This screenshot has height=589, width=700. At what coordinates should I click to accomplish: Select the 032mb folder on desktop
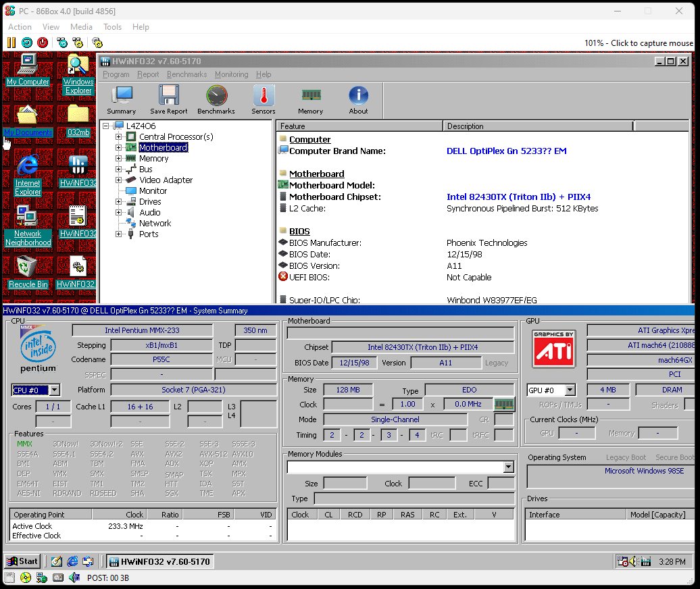click(78, 120)
